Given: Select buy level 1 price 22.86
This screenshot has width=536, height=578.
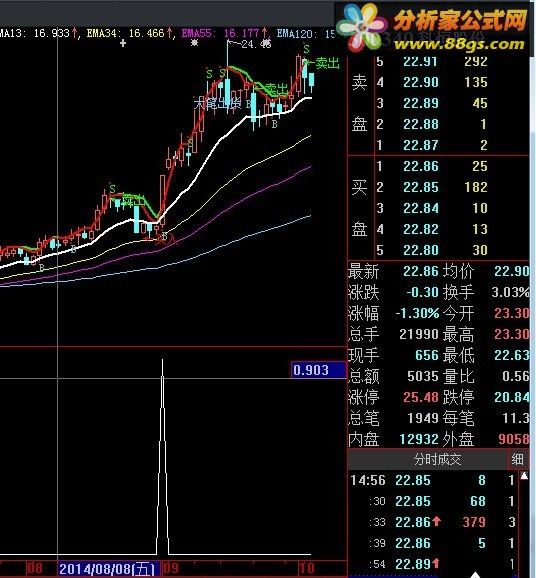Looking at the screenshot, I should [x=421, y=166].
